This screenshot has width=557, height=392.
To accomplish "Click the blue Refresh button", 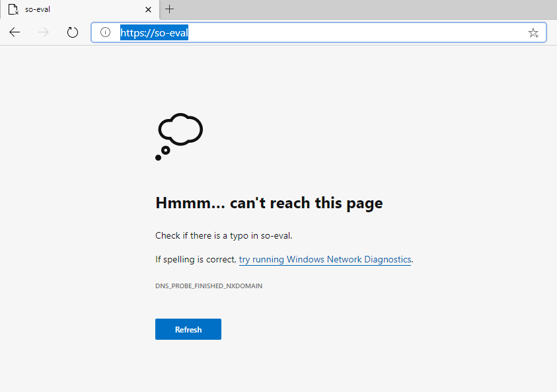I will coord(188,329).
